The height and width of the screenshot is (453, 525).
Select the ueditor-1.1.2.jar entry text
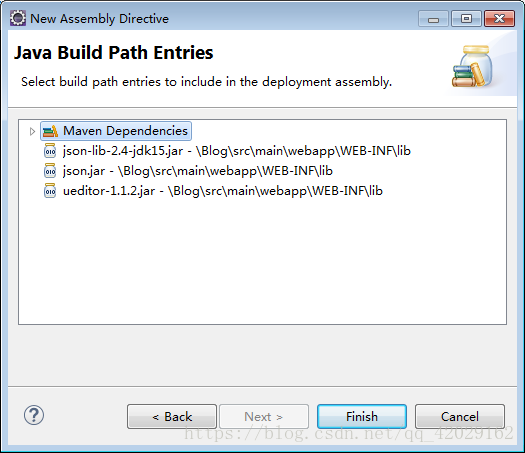(x=223, y=191)
